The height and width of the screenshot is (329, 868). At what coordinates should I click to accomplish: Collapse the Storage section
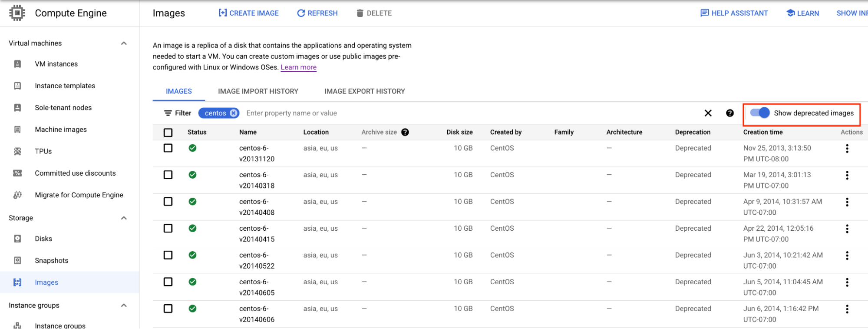[124, 218]
